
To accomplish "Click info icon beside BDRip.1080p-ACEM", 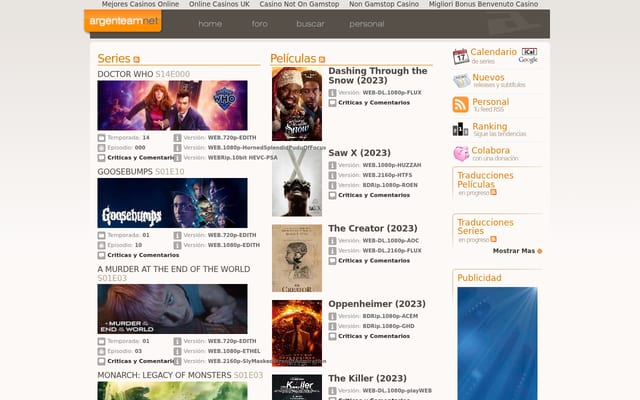I will click(332, 316).
